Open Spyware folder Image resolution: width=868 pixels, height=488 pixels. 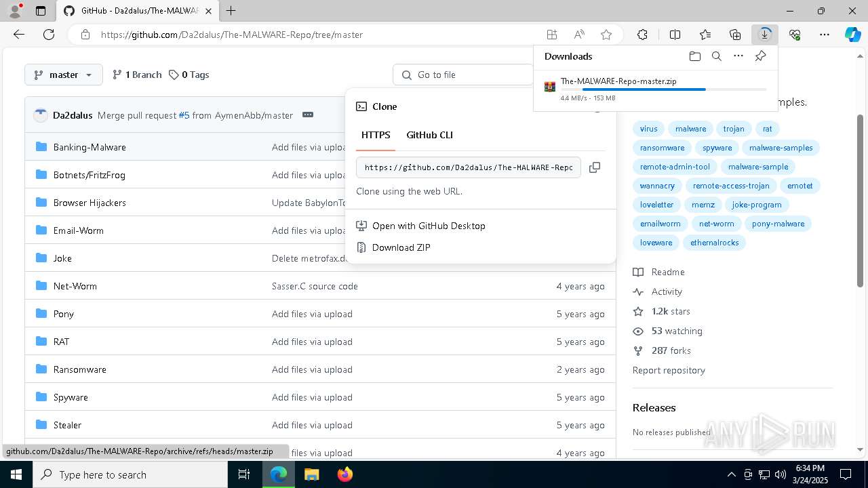[71, 397]
